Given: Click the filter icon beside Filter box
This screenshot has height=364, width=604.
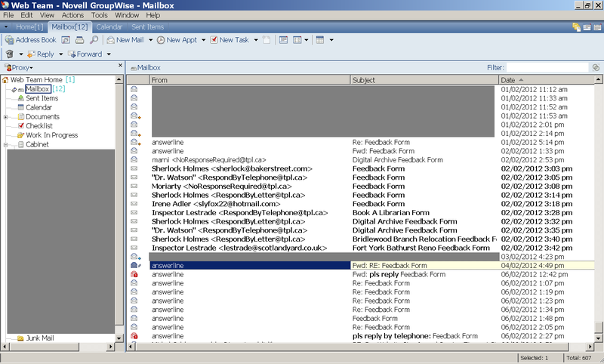Looking at the screenshot, I should point(596,67).
